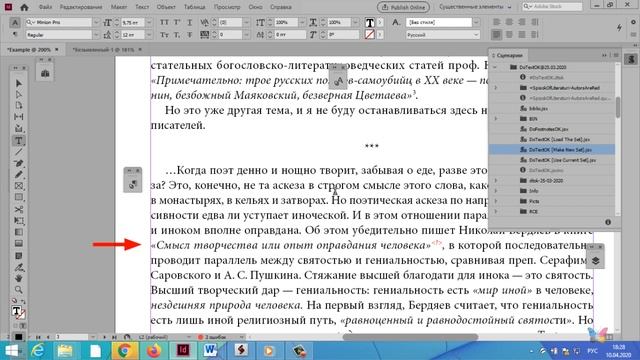This screenshot has height=360, width=640.
Task: Open the Редактирование menu
Action: [x=81, y=7]
